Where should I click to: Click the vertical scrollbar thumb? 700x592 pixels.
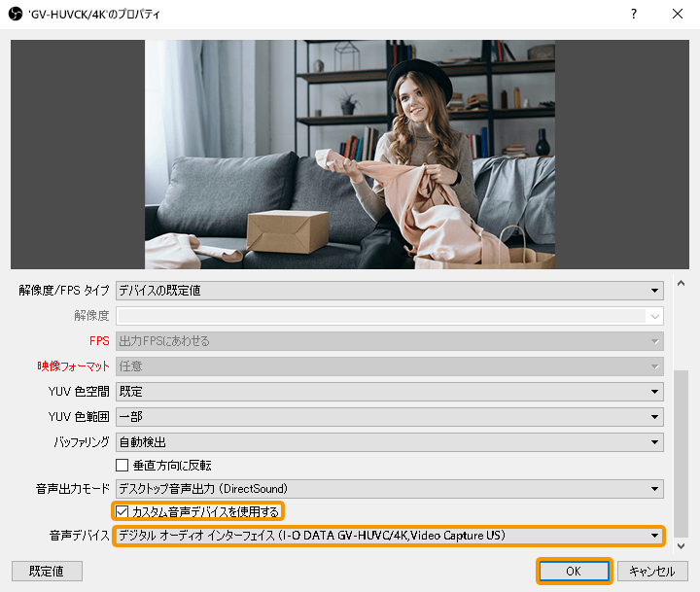click(681, 454)
